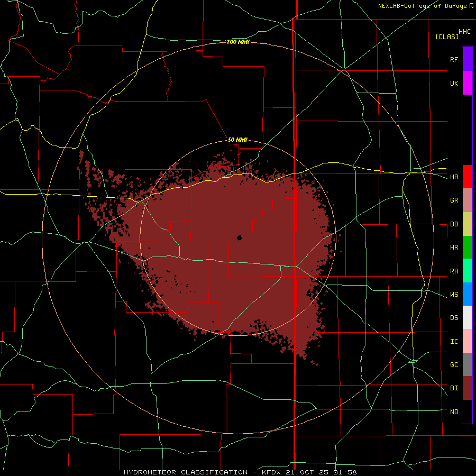Click the black radar site dot
Screen dimensions: 476x476
[239, 238]
